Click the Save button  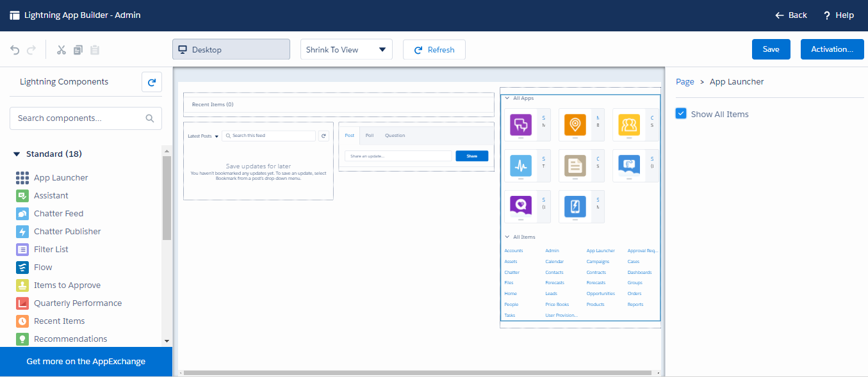771,49
